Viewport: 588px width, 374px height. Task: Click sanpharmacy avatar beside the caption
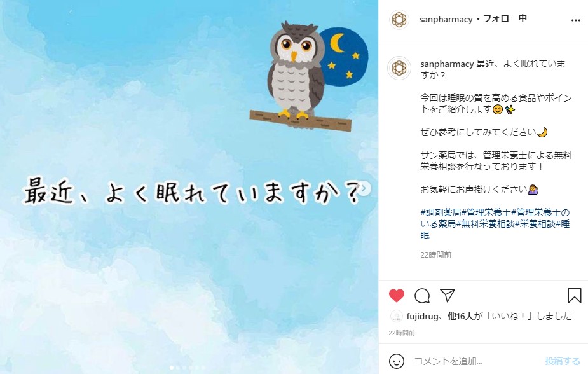(399, 68)
